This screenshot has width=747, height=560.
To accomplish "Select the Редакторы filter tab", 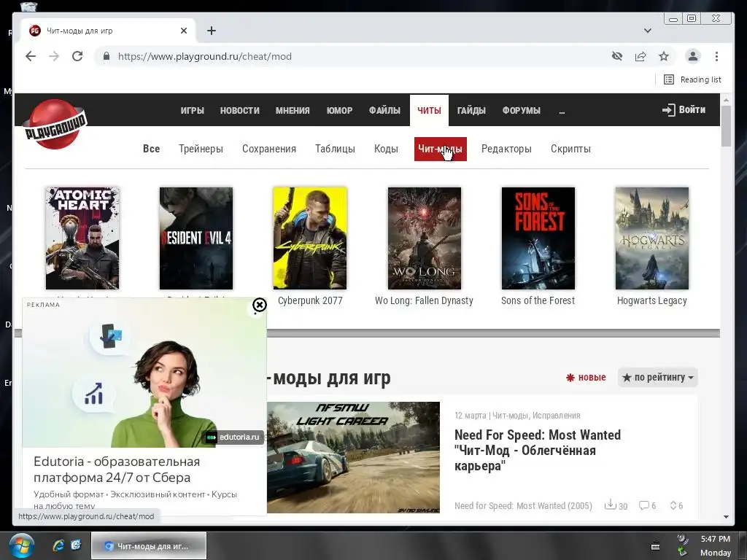I will coord(506,149).
